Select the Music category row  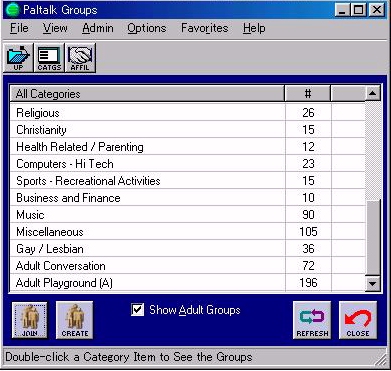click(x=188, y=215)
